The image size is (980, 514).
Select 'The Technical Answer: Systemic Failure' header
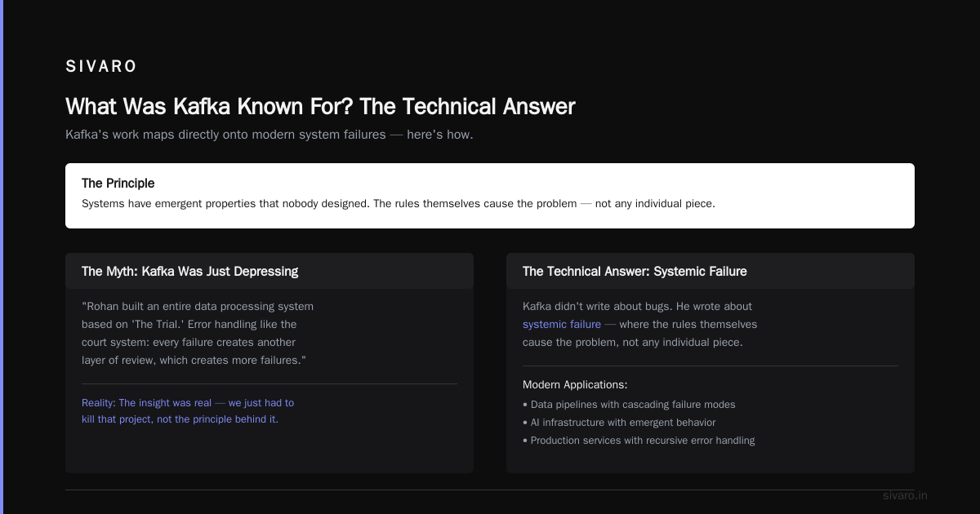point(635,271)
